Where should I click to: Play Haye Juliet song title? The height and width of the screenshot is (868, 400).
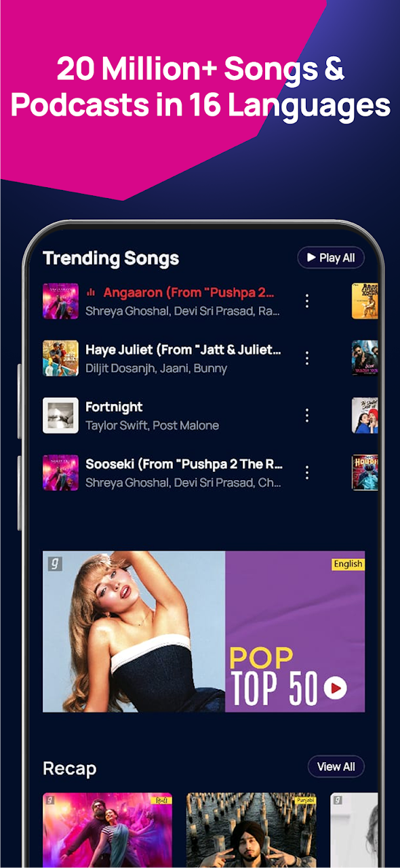point(183,350)
